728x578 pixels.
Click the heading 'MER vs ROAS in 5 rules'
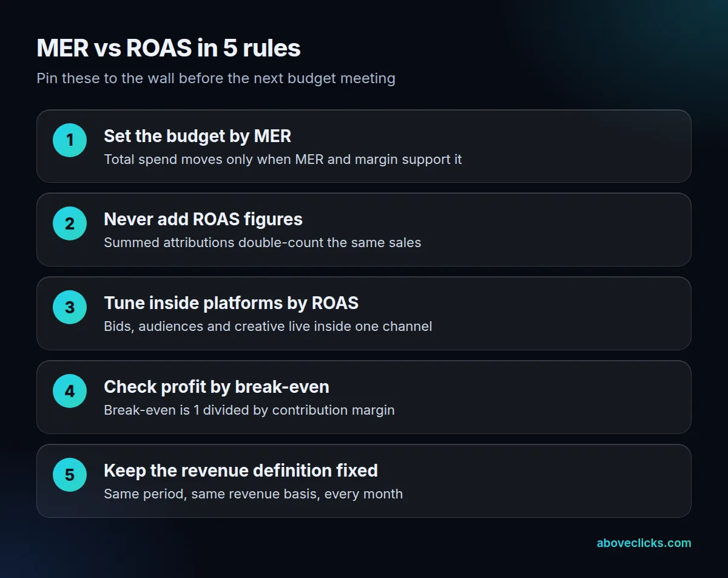coord(169,49)
